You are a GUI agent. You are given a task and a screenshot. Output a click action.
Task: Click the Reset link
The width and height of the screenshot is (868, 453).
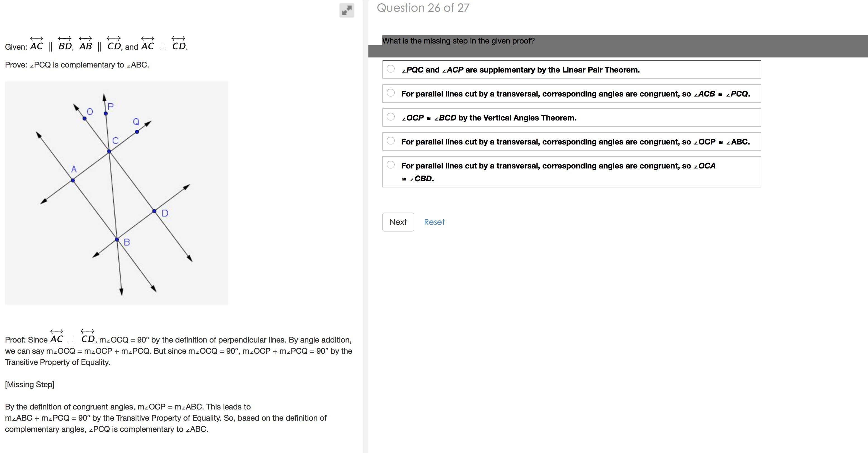tap(434, 222)
